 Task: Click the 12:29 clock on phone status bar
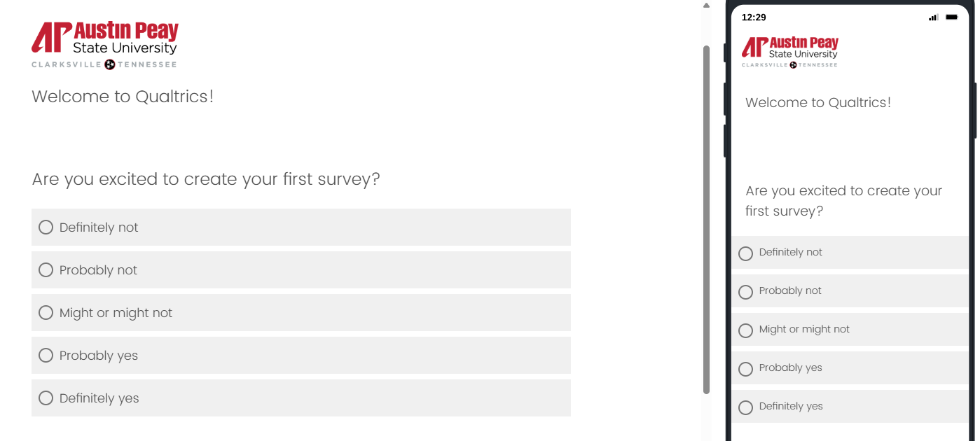[754, 17]
